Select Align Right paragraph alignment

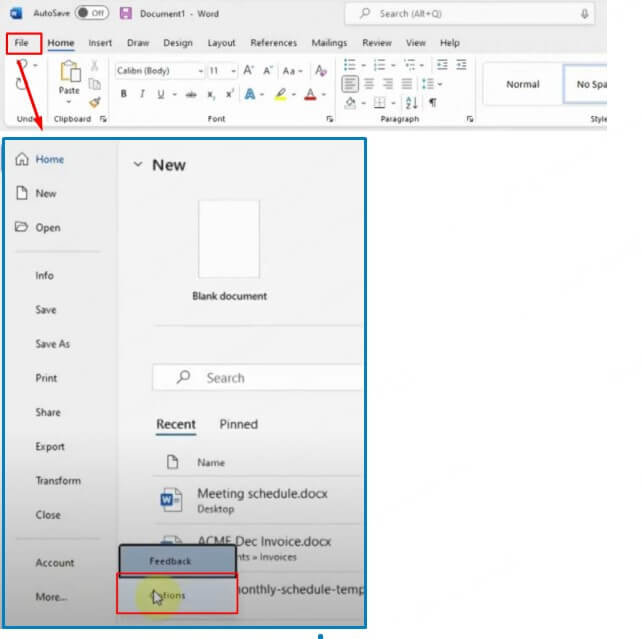387,84
